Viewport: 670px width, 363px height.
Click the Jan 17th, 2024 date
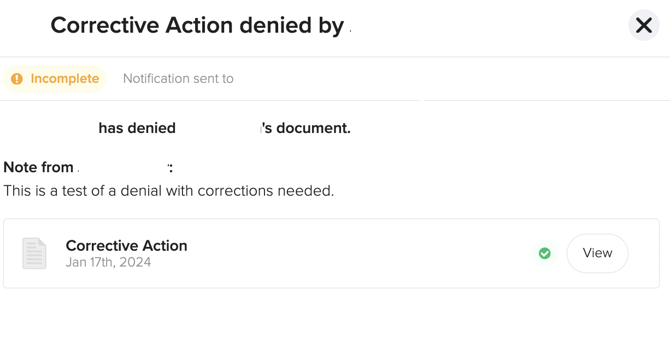(x=108, y=262)
